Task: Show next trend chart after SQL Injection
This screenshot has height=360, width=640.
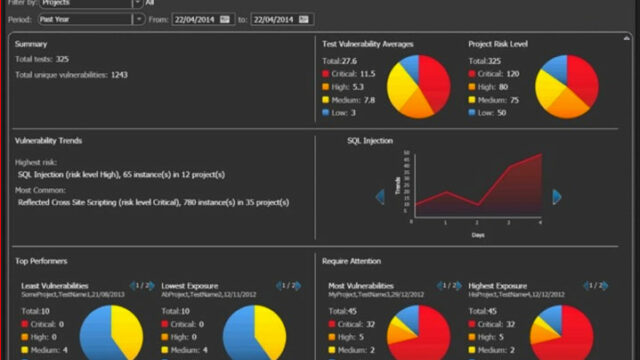Action: (x=557, y=197)
